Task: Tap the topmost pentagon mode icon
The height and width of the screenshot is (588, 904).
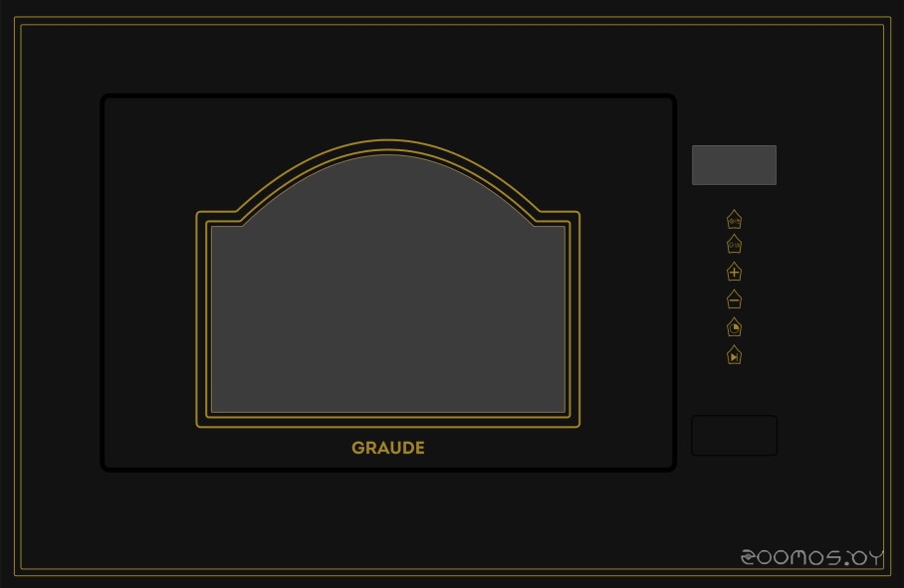Action: point(734,220)
